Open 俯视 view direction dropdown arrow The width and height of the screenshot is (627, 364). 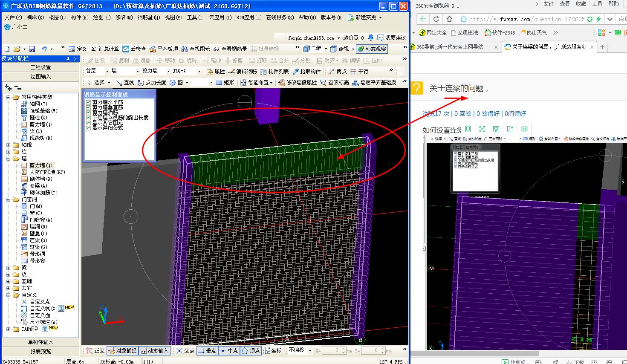(x=353, y=49)
